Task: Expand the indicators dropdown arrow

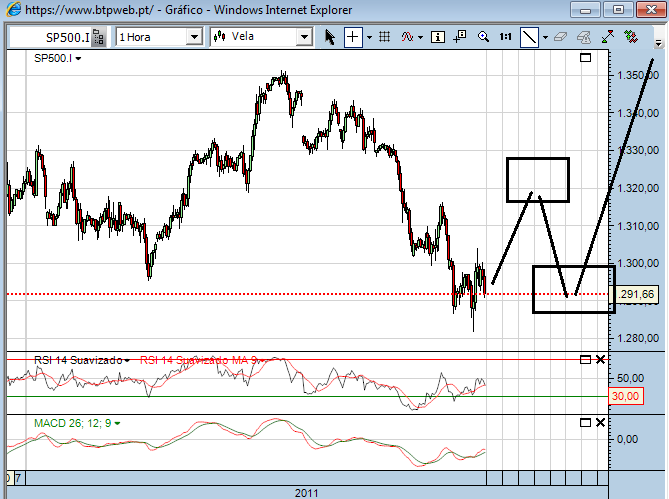Action: [421, 38]
